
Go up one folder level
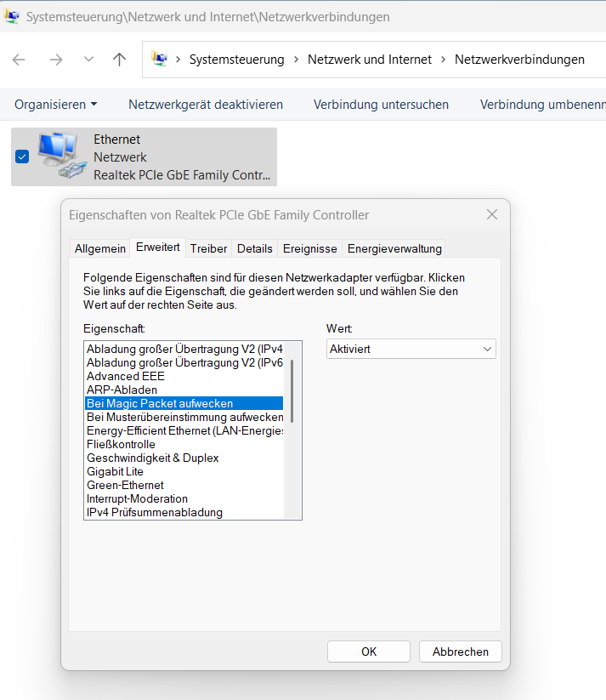click(119, 60)
